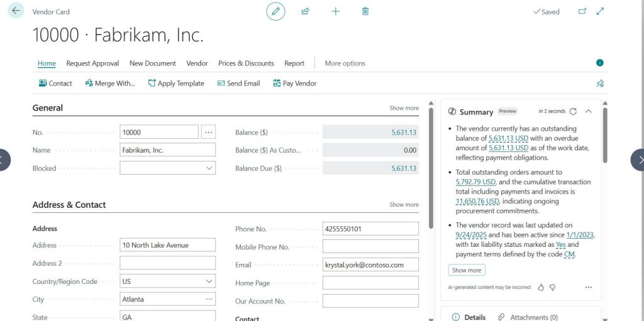Click 11,650.76 USD link in summary
This screenshot has width=644, height=321.
477,201
